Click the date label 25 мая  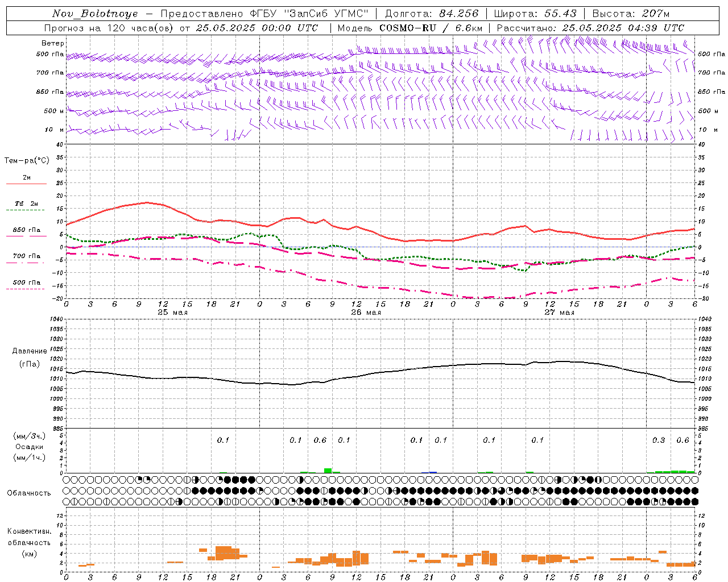172,313
